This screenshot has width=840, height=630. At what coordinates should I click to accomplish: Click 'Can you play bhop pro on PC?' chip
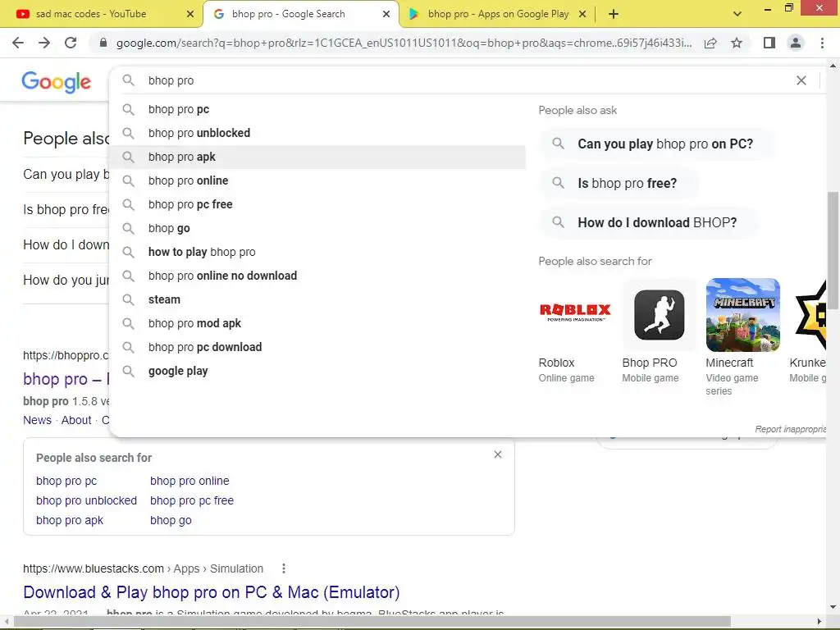tap(657, 144)
